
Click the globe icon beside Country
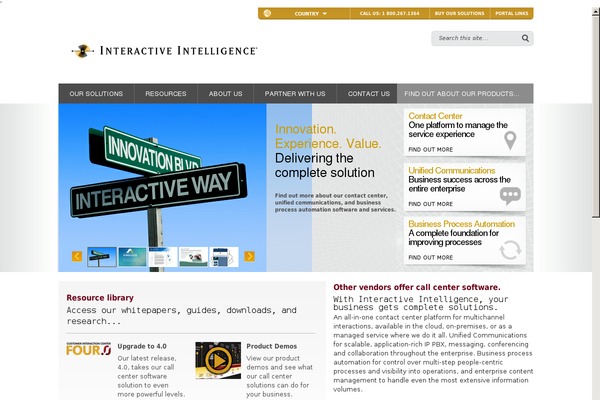pyautogui.click(x=267, y=13)
